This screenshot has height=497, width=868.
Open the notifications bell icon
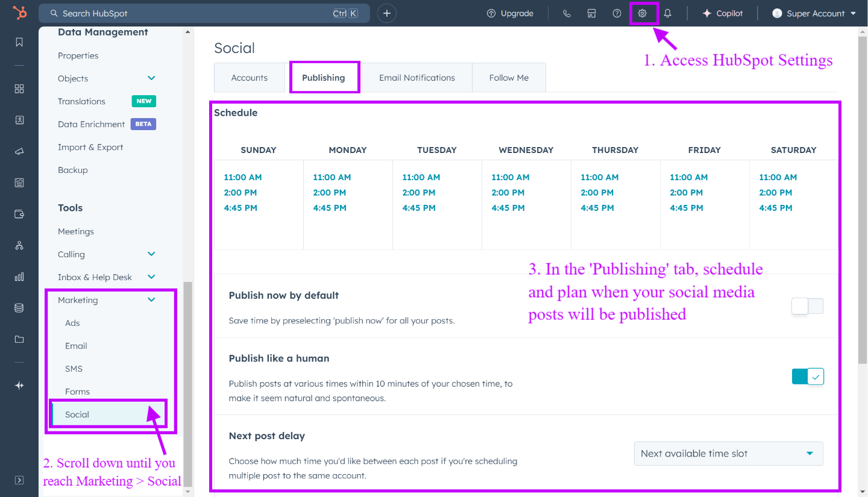pyautogui.click(x=668, y=13)
